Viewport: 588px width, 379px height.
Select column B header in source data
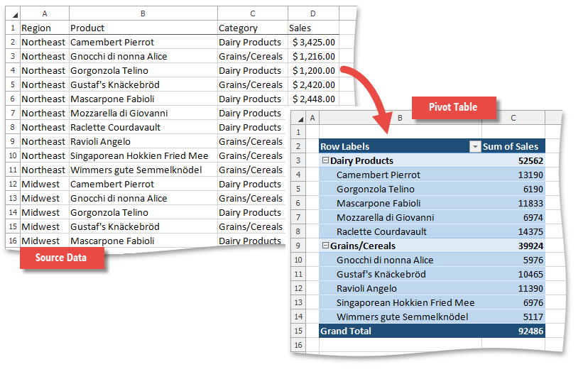[143, 14]
